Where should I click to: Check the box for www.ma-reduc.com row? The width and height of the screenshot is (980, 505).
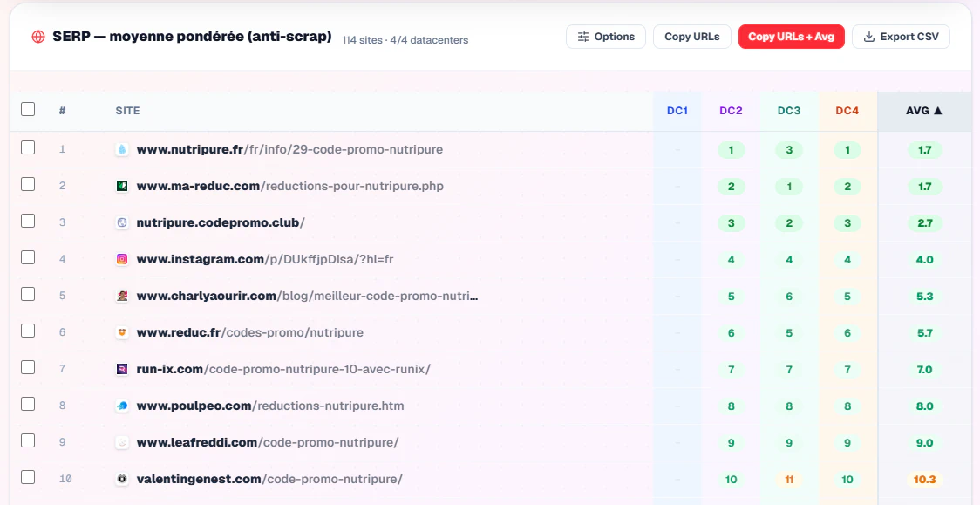coord(28,184)
